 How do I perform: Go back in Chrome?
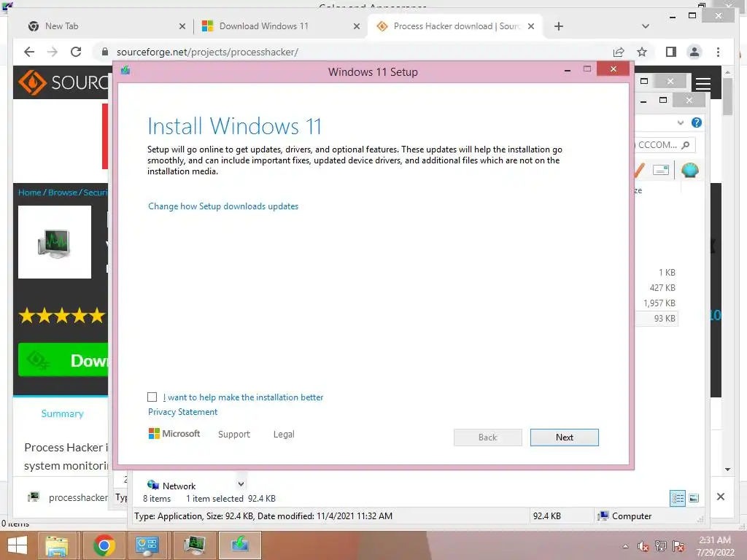[29, 52]
